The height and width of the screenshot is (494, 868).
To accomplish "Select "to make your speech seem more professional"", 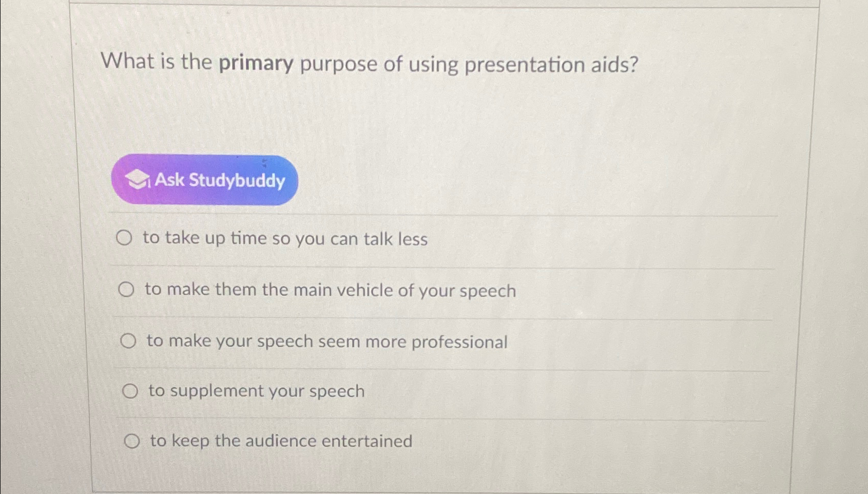I will click(x=130, y=340).
